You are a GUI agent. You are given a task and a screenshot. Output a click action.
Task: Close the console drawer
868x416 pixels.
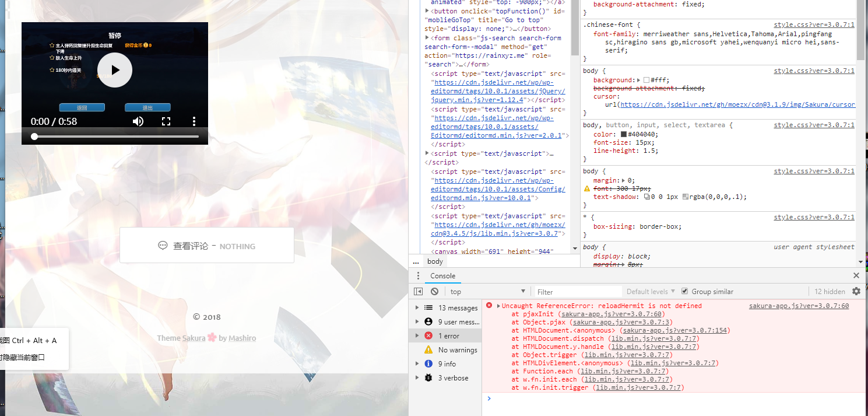856,275
